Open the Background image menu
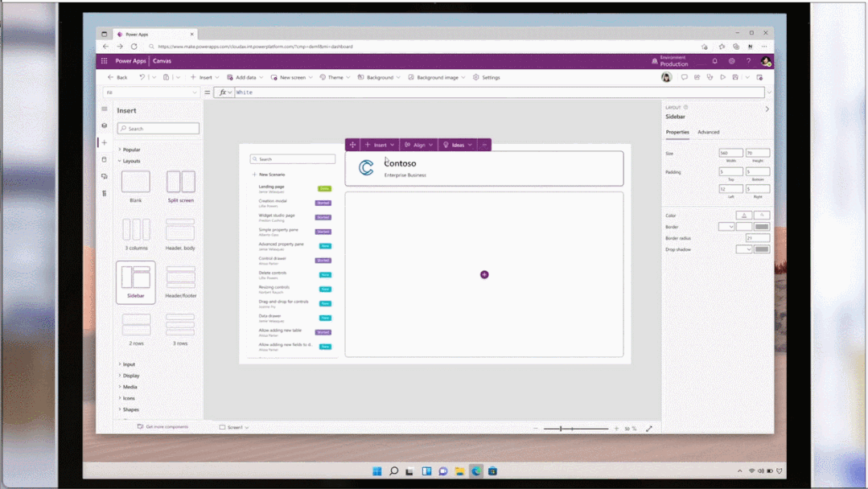This screenshot has height=489, width=868. coord(437,77)
